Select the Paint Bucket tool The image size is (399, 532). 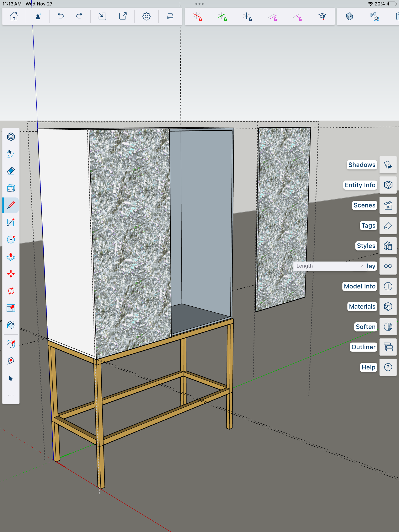pos(11,325)
